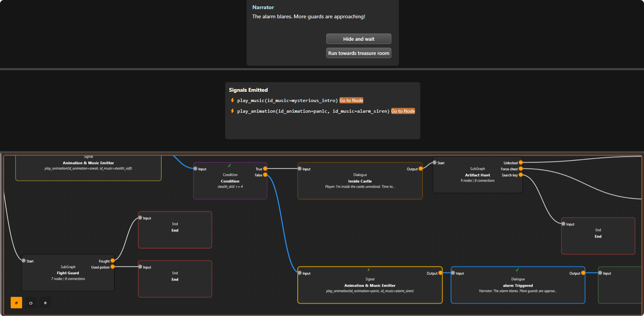Select the End node wired to Used potion
This screenshot has height=316, width=644.
point(175,279)
